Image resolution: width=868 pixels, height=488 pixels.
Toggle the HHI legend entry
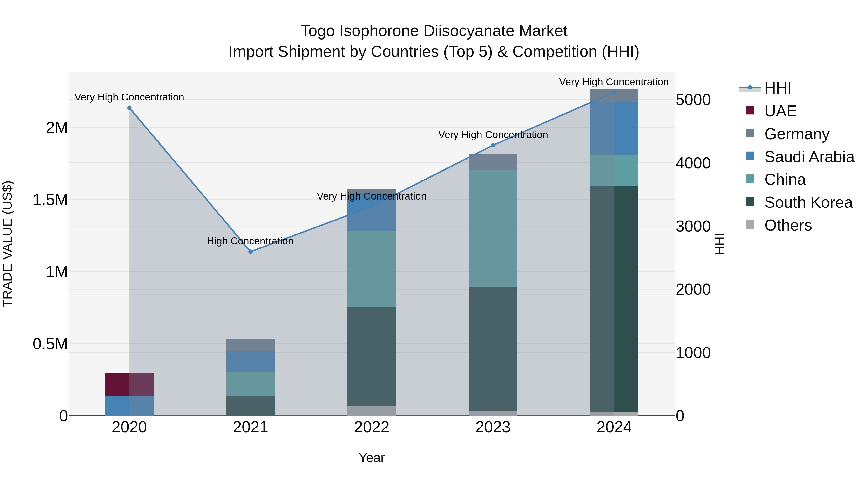[x=765, y=88]
